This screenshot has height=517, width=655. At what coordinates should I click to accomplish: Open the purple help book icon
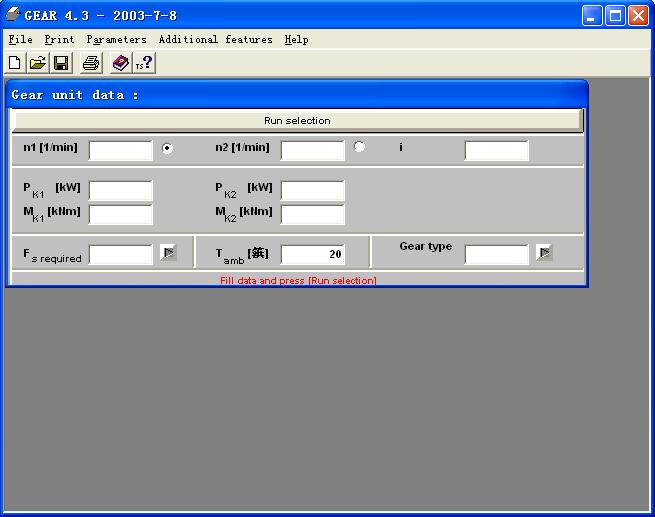(121, 63)
